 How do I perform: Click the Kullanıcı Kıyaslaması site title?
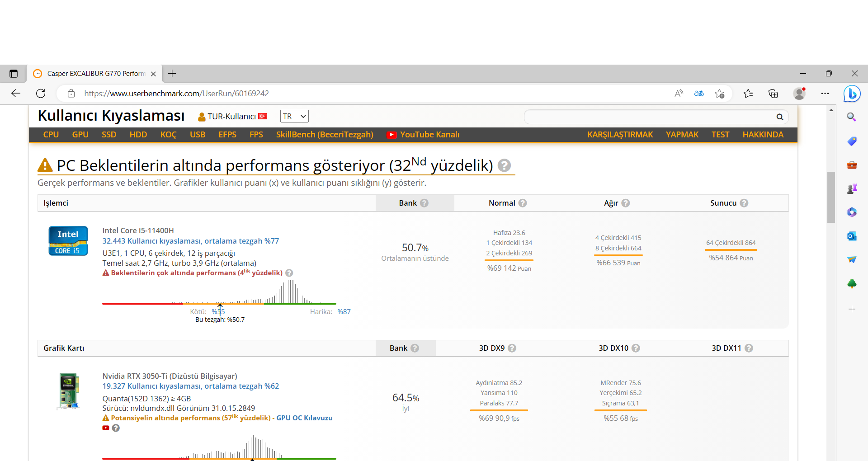pos(111,116)
